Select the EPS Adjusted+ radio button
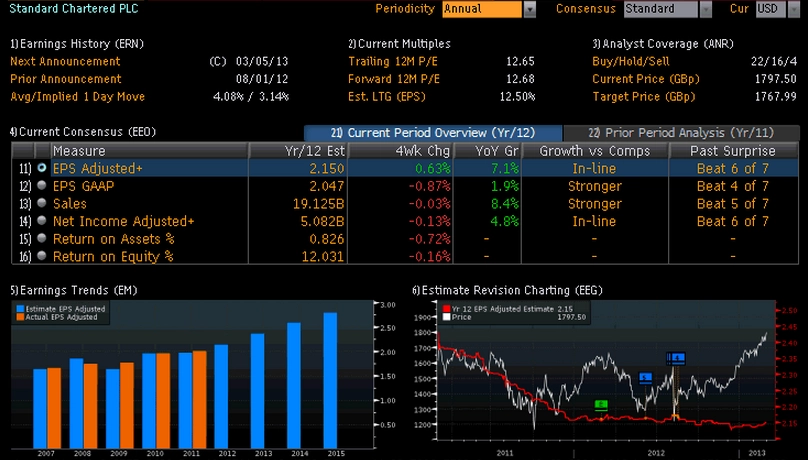The height and width of the screenshot is (460, 808). pos(42,168)
